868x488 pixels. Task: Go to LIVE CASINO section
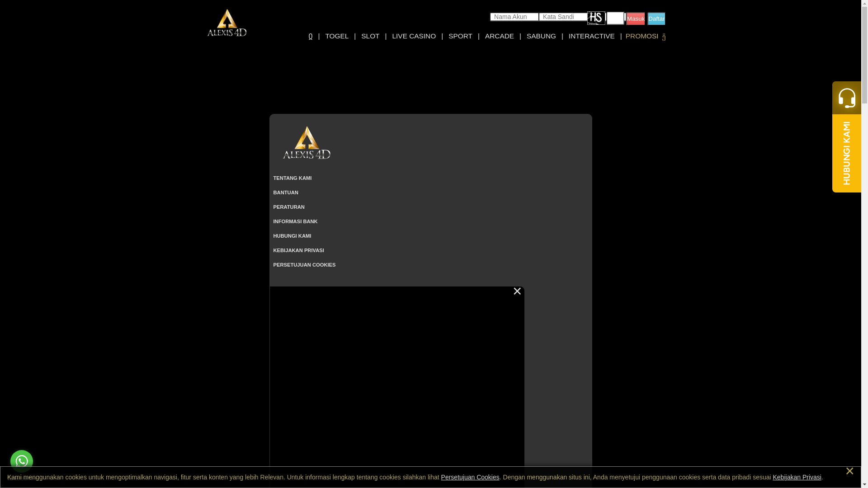pos(414,36)
